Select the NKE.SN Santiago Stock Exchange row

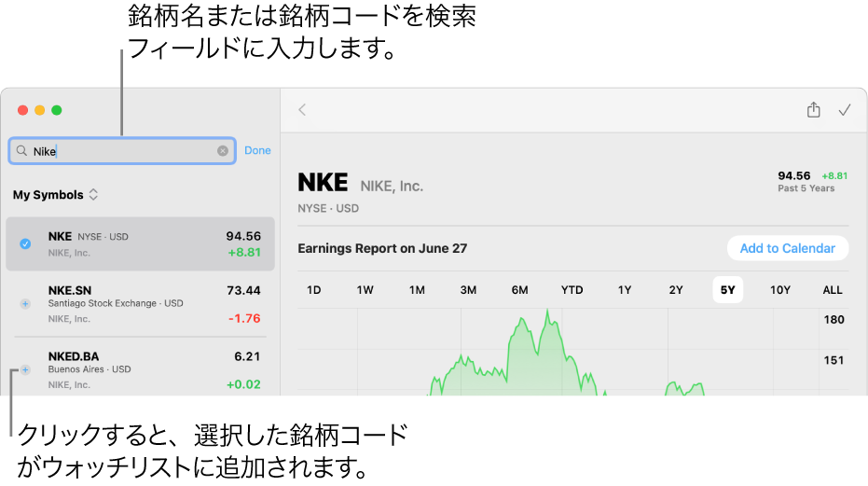point(140,304)
